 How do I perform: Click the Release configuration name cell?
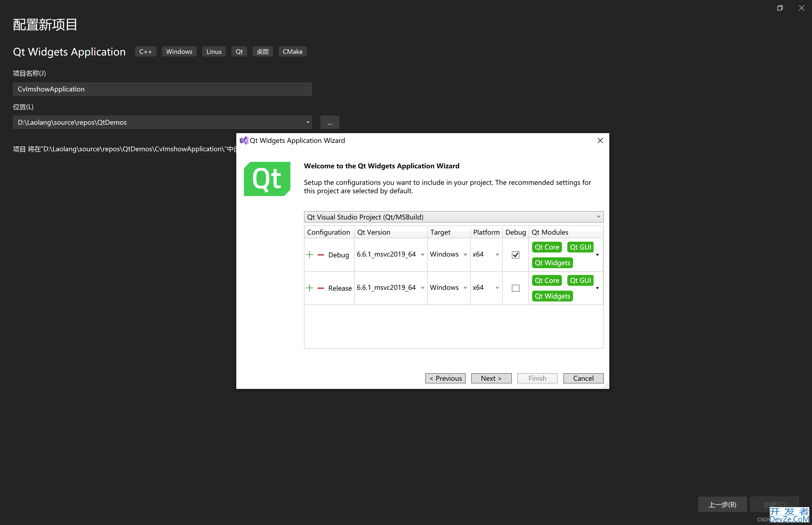(x=340, y=288)
